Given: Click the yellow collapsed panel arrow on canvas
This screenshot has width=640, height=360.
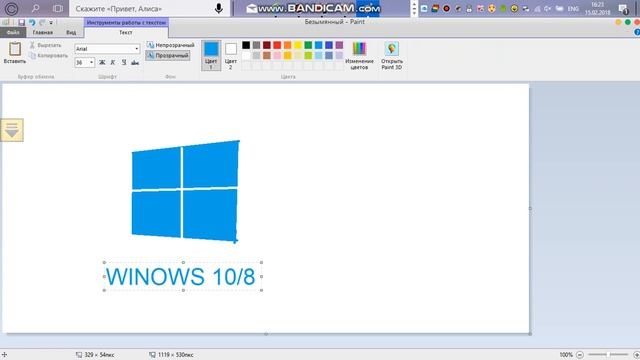Looking at the screenshot, I should pyautogui.click(x=12, y=130).
